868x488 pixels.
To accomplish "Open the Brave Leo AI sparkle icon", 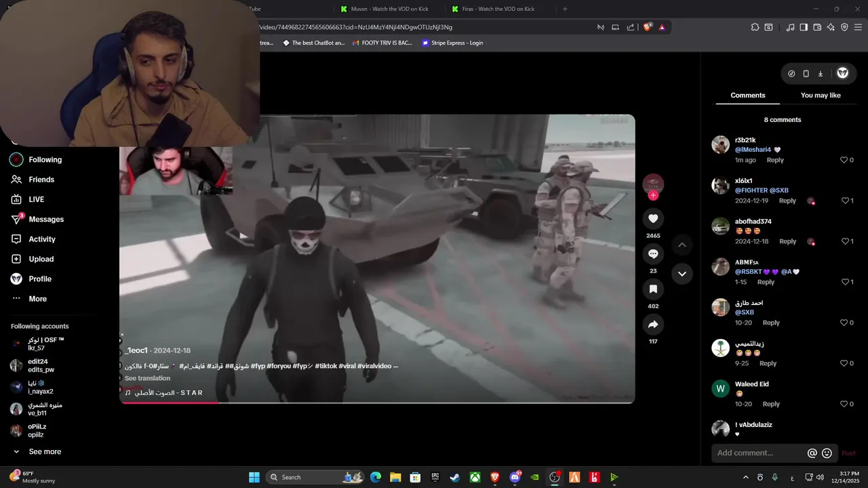I will [x=831, y=27].
